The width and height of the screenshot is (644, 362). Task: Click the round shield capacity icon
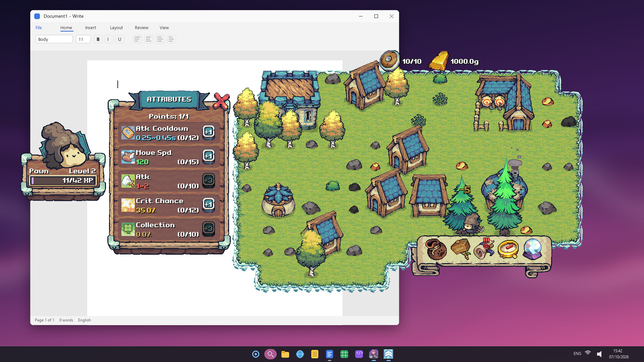click(x=389, y=60)
